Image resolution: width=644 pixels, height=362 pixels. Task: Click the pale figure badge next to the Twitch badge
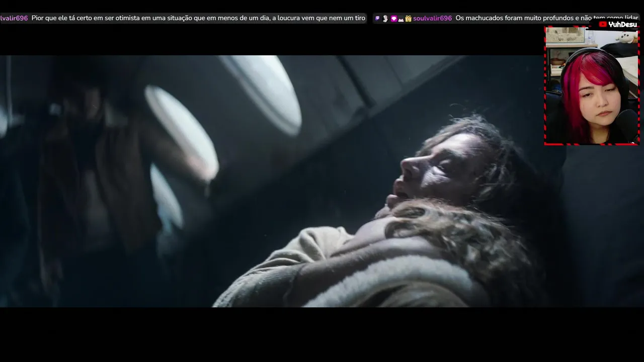[x=385, y=18]
